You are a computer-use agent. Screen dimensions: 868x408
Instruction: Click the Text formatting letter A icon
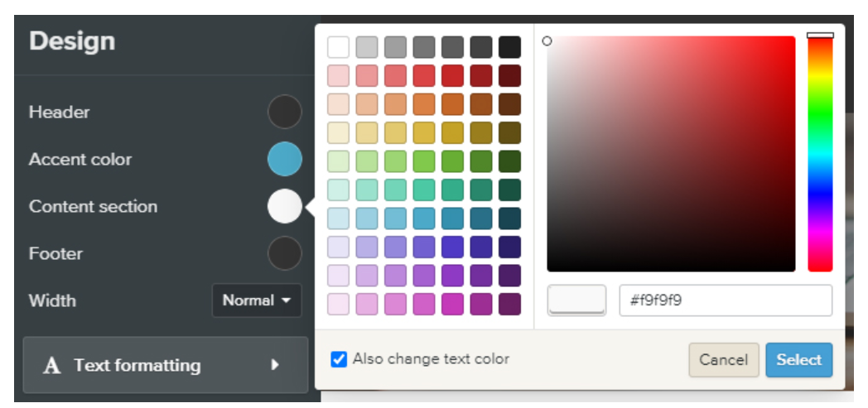pos(51,366)
